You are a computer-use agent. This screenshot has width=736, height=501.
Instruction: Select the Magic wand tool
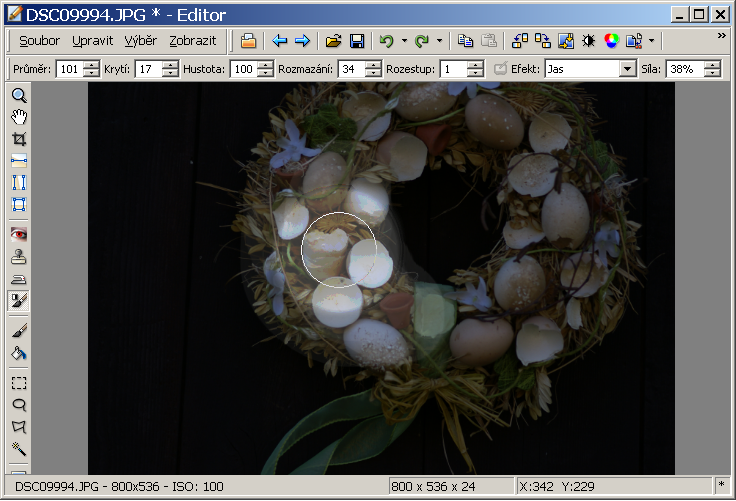[x=19, y=449]
